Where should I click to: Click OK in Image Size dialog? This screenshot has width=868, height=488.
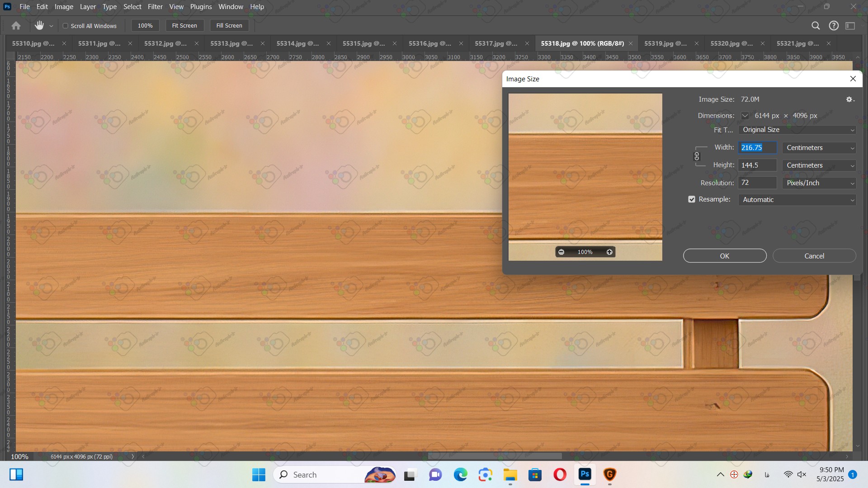click(x=725, y=256)
